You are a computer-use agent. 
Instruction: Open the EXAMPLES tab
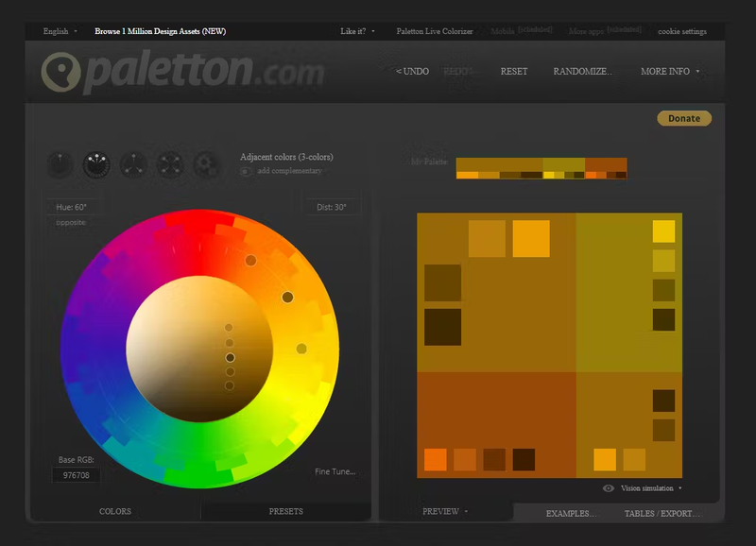coord(572,513)
